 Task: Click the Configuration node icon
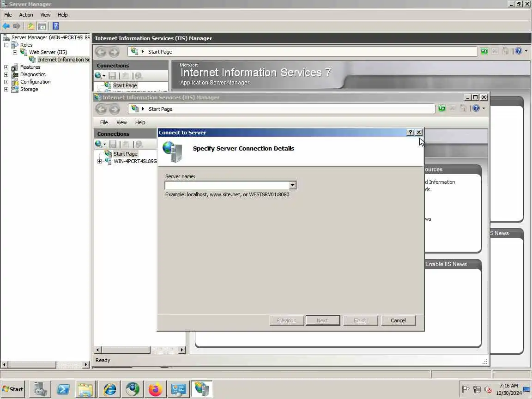point(15,82)
